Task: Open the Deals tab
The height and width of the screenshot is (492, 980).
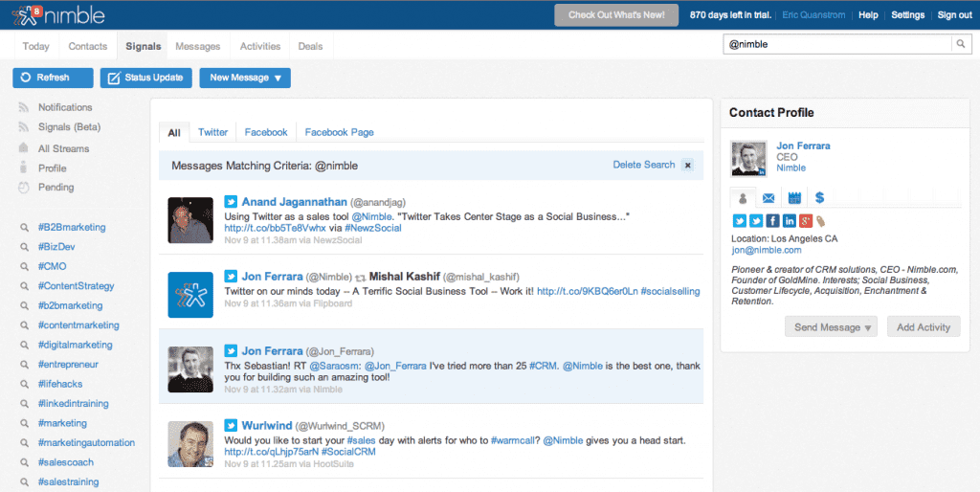Action: pos(310,46)
